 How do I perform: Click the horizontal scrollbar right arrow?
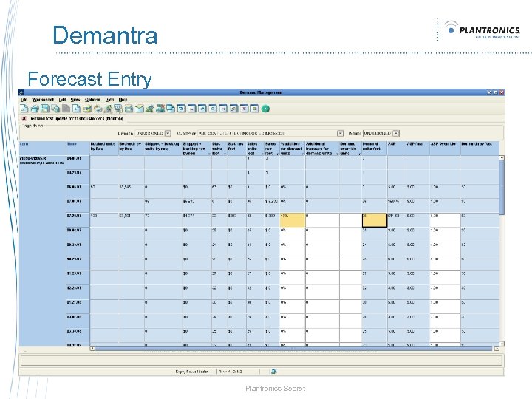click(x=497, y=349)
